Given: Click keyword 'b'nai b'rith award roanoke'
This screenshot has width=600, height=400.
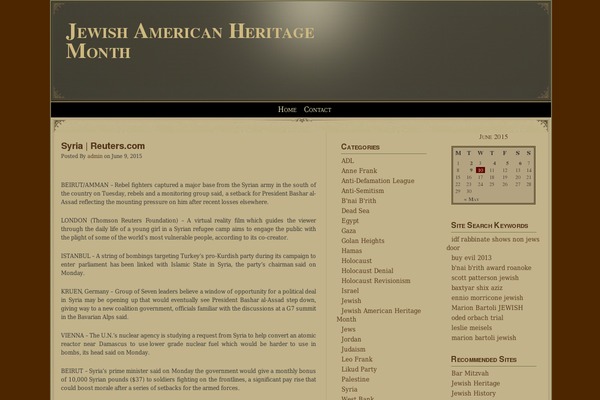Looking at the screenshot, I should click(491, 268).
